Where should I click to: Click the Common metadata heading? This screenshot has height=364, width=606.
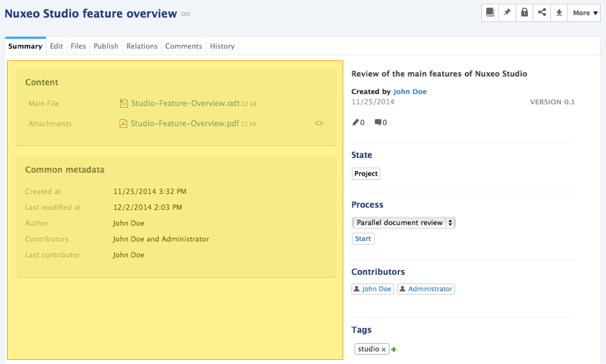(65, 170)
